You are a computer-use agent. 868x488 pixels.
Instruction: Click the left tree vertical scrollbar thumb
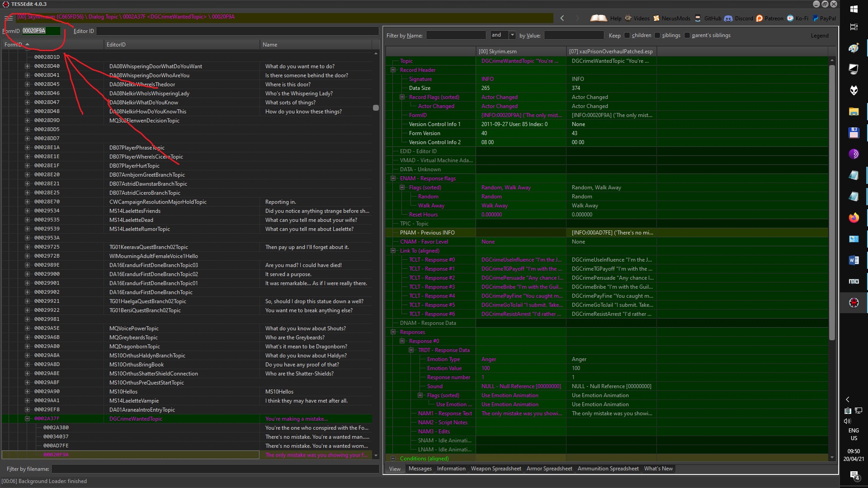[x=376, y=108]
